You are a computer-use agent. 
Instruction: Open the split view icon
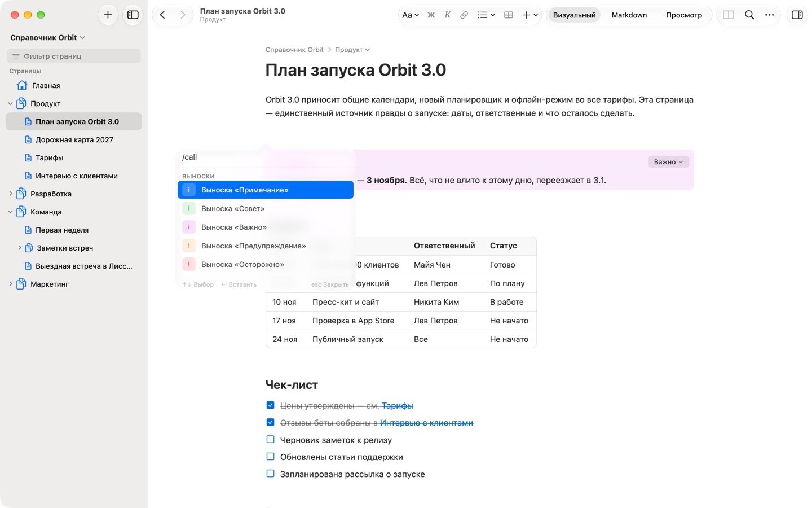pos(729,15)
